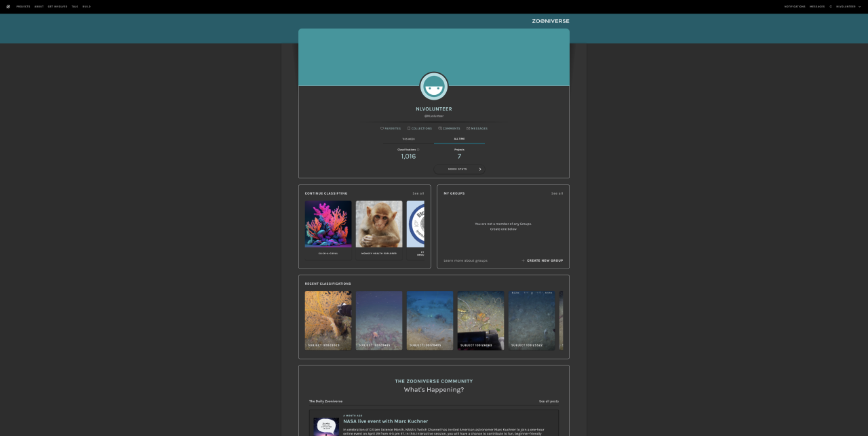Open the fifth recent classification thumbnail

click(532, 321)
